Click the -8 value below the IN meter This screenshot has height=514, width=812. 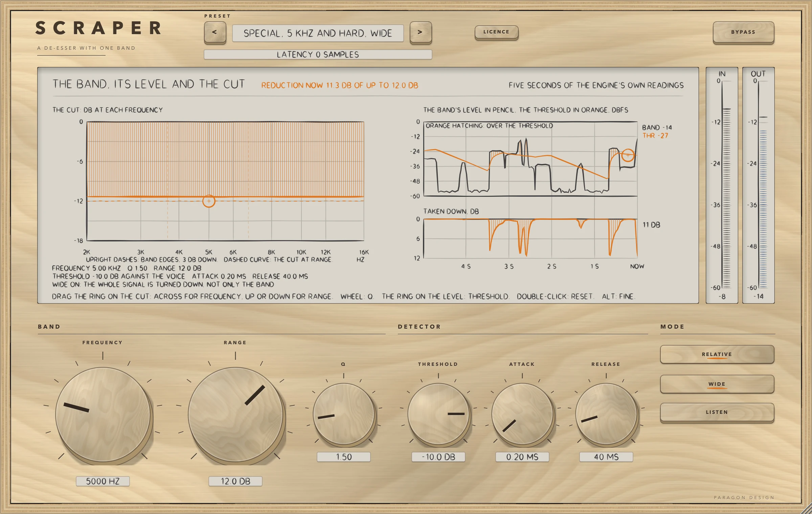click(722, 297)
